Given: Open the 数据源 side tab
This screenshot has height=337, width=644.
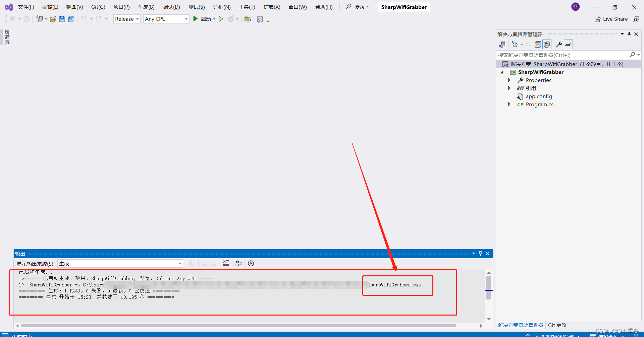Looking at the screenshot, I should pyautogui.click(x=7, y=37).
